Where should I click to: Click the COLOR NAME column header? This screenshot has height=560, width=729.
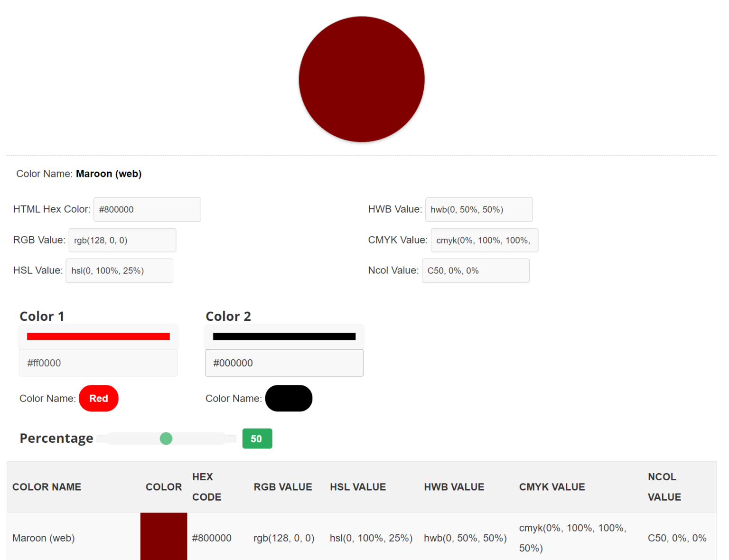point(47,487)
